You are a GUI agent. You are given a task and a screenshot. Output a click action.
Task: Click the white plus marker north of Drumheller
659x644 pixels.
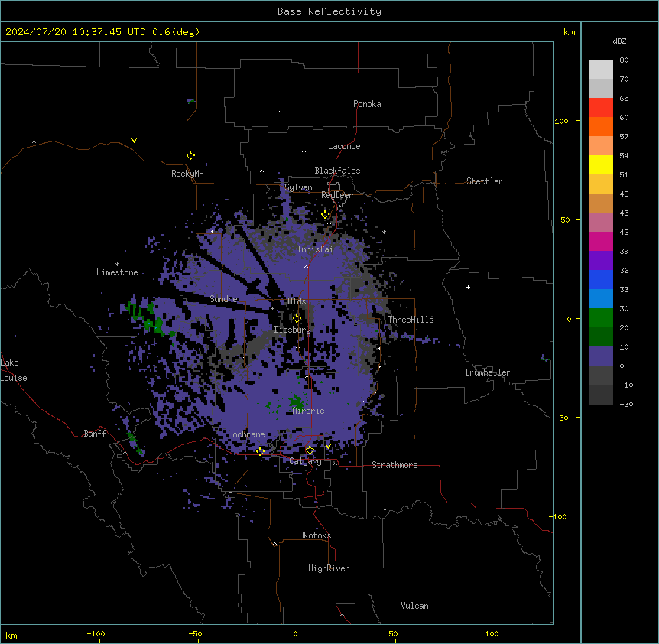click(x=468, y=287)
